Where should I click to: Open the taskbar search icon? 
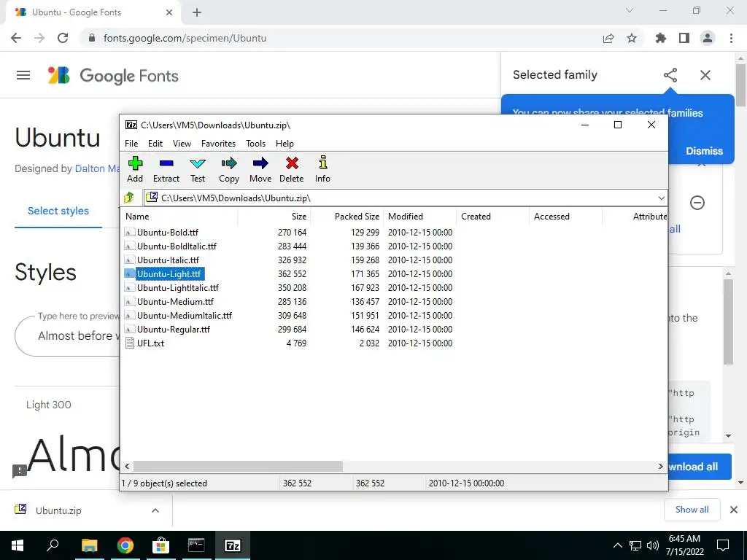[53, 545]
